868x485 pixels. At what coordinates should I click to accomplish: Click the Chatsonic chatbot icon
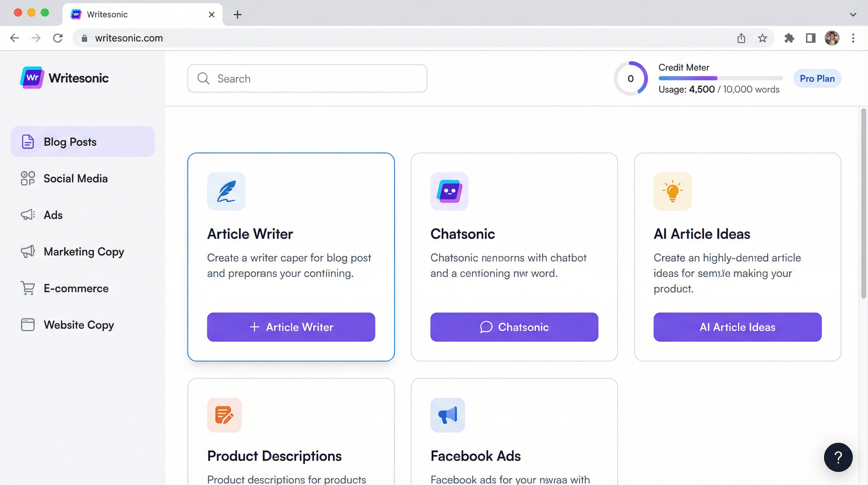tap(449, 191)
